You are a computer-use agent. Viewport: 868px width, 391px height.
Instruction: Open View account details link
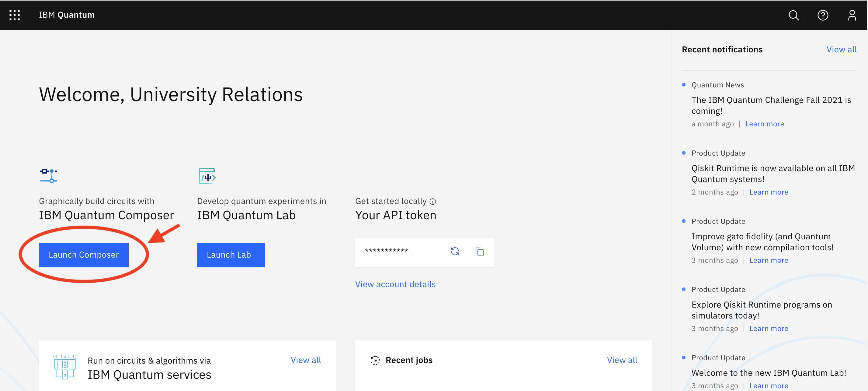[x=395, y=284]
